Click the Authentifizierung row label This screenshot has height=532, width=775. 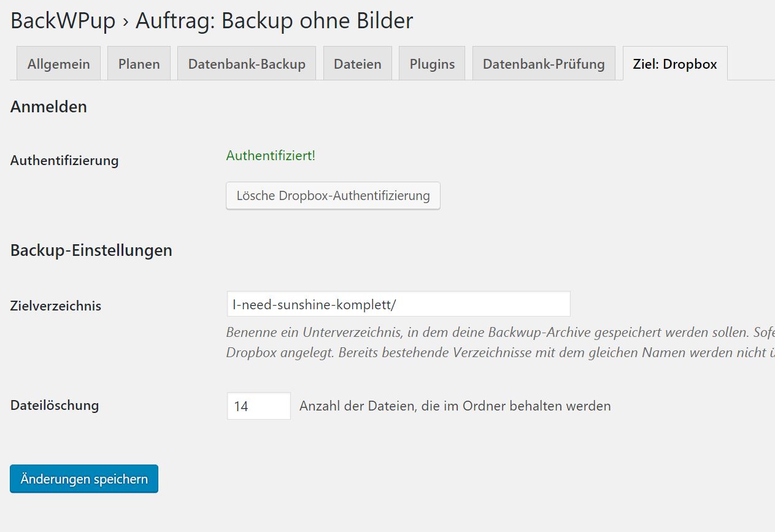click(x=64, y=161)
